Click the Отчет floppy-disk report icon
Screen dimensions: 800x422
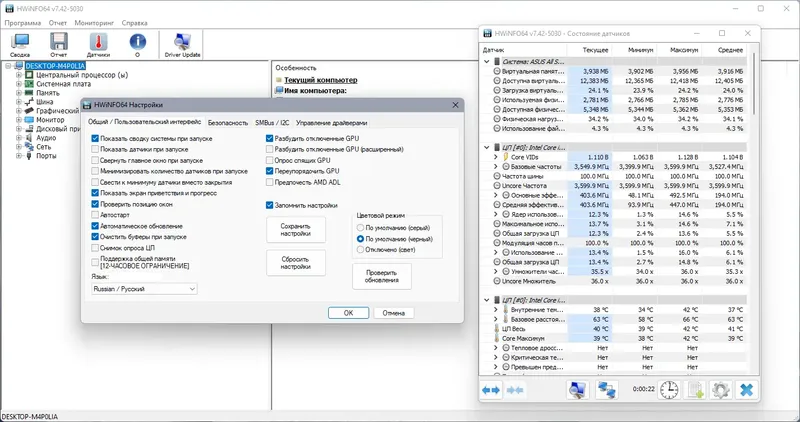click(59, 44)
